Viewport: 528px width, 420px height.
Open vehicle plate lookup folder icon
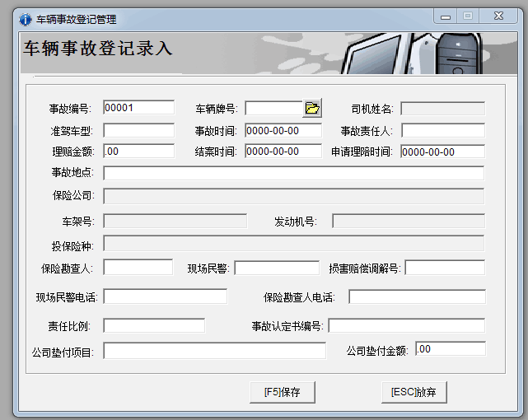(x=312, y=108)
